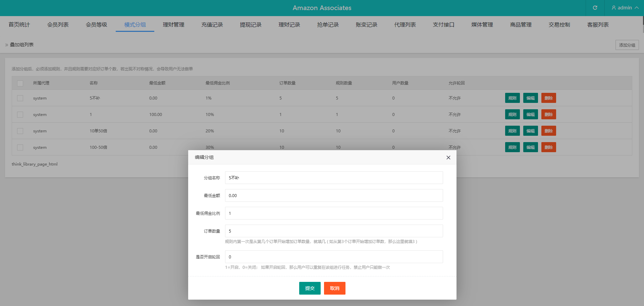Click the 添加分组 button

click(x=627, y=45)
